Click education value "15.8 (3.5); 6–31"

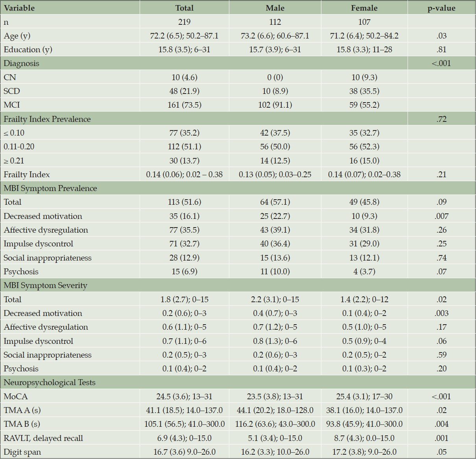point(184,50)
